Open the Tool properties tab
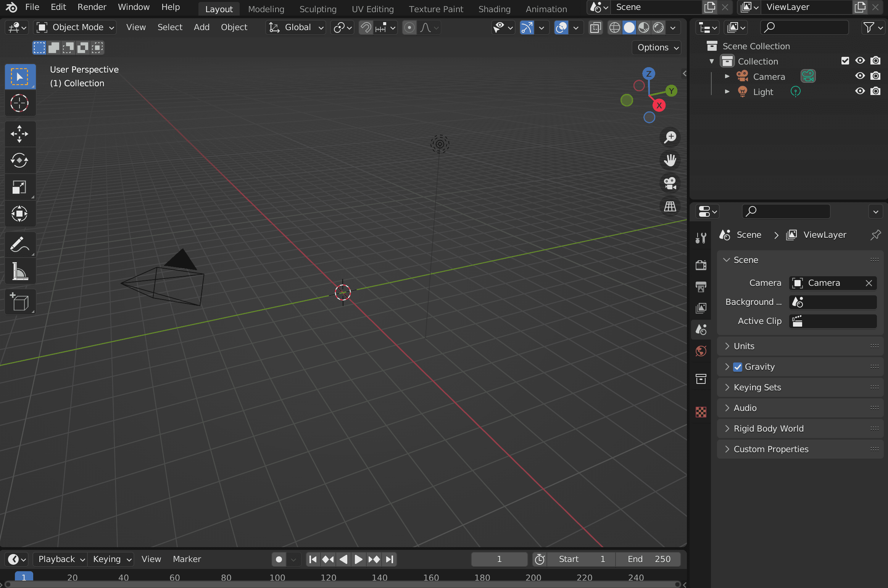This screenshot has height=588, width=888. (x=701, y=238)
